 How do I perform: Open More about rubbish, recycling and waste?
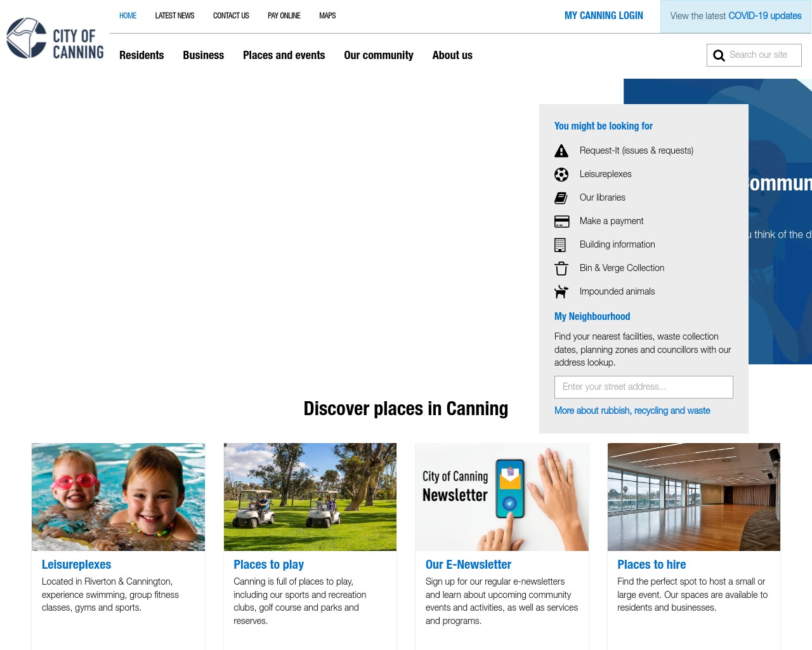pos(632,411)
